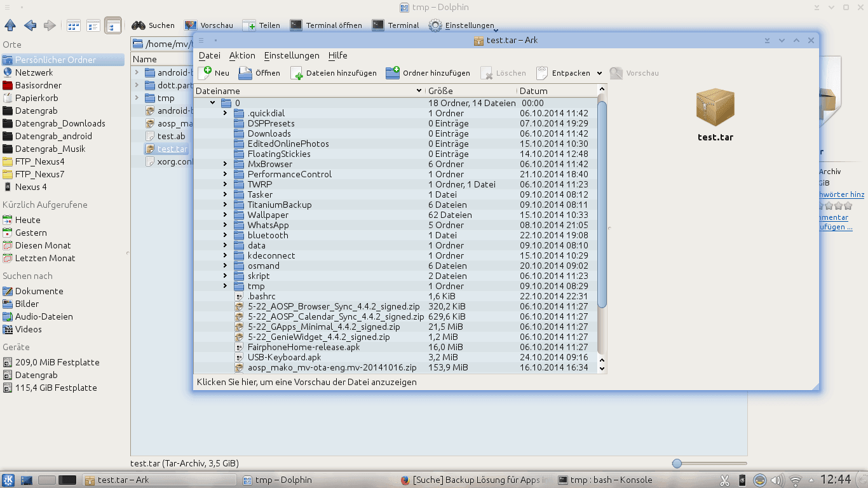Go back with Dolphin's back arrow
The width and height of the screenshot is (868, 488).
(x=30, y=25)
